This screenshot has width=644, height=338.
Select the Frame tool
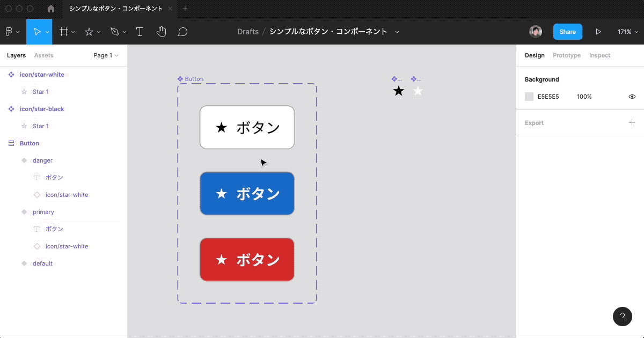(x=64, y=31)
